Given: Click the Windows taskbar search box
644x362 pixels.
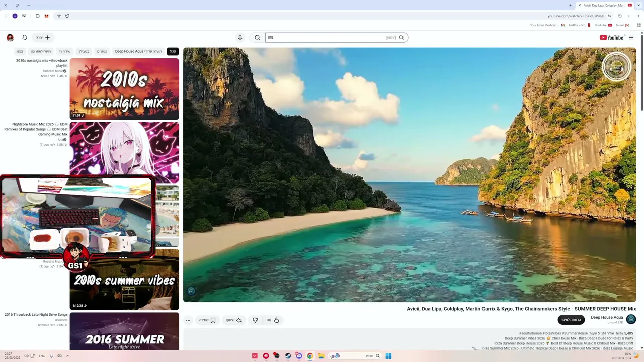Looking at the screenshot, I should (354, 356).
